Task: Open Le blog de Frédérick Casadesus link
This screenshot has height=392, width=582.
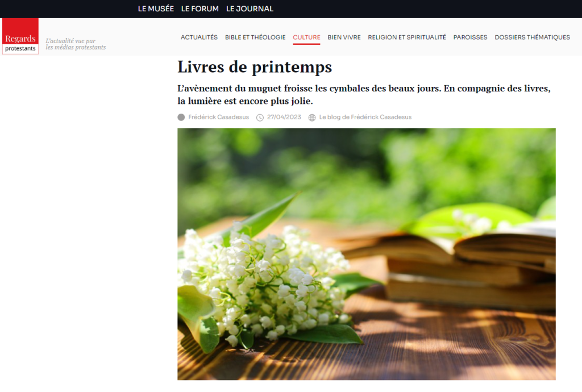Action: (x=365, y=117)
